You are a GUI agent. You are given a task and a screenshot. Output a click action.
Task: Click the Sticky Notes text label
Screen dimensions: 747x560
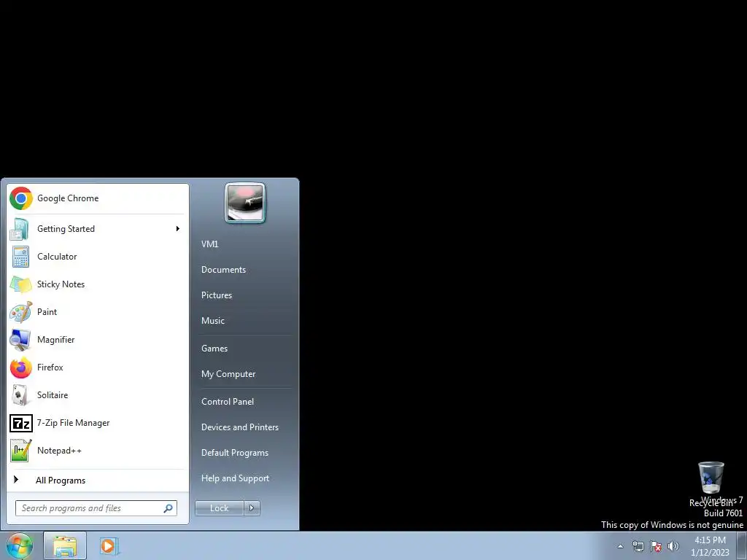click(61, 284)
